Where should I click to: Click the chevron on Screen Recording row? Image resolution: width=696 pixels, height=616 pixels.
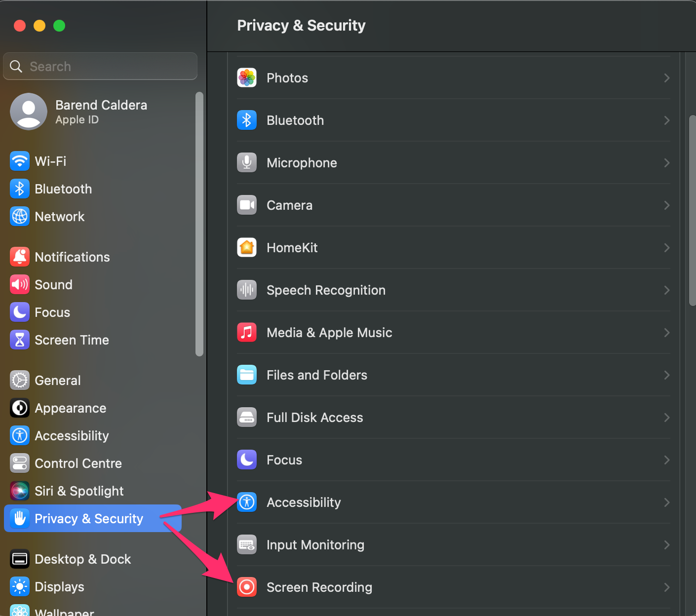[x=667, y=587]
